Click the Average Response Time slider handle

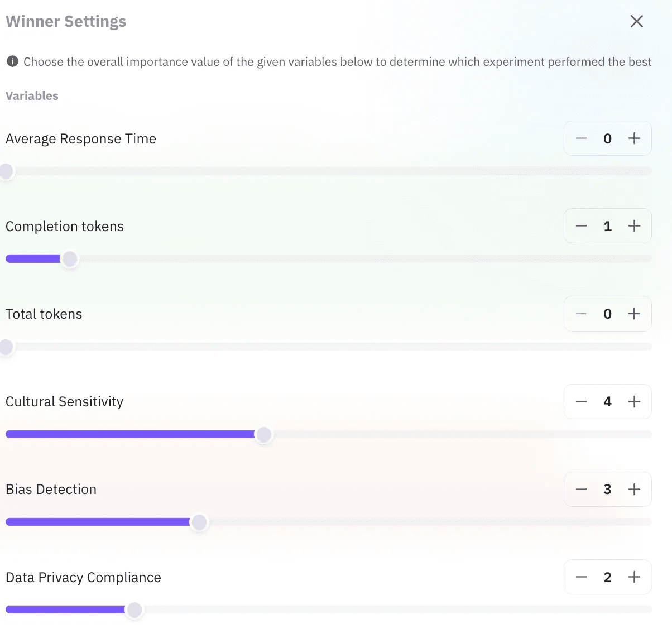click(6, 171)
